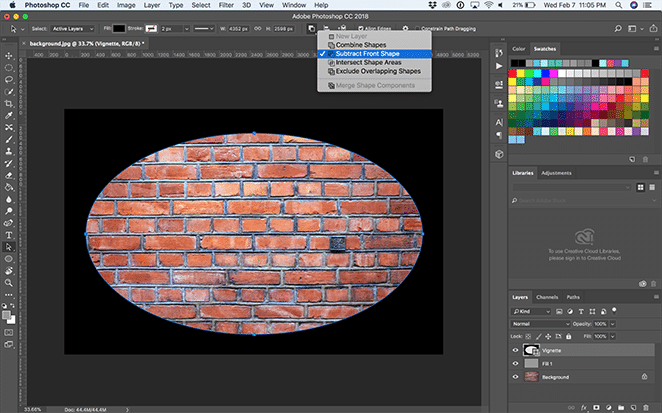Screen dimensions: 662x413
Task: Switch to the Channels tab
Action: click(548, 297)
